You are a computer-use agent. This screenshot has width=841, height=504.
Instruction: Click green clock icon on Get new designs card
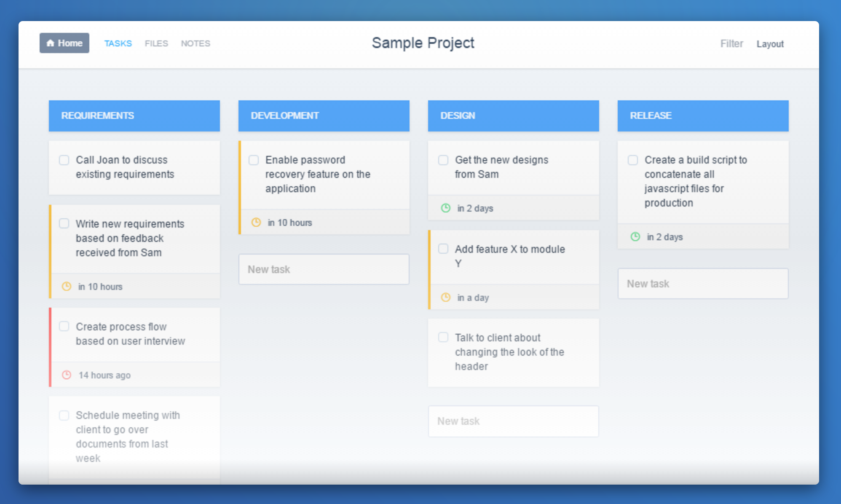[x=446, y=208]
